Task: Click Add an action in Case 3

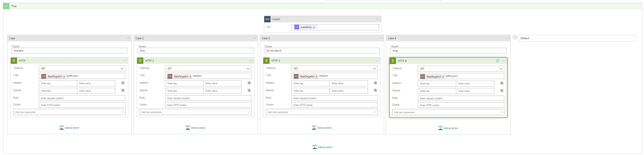Action: point(322,128)
